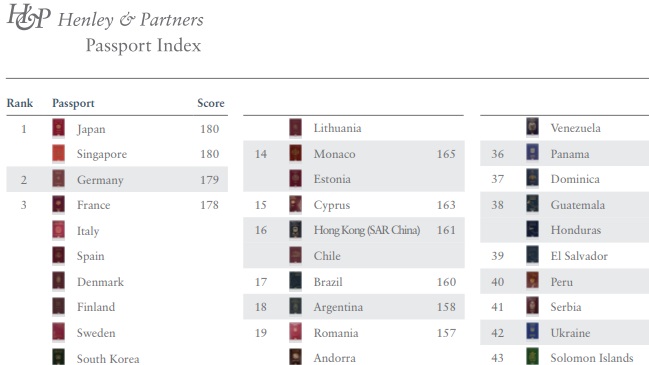The width and height of the screenshot is (649, 365).
Task: Click the Ukraine passport icon
Action: point(532,332)
